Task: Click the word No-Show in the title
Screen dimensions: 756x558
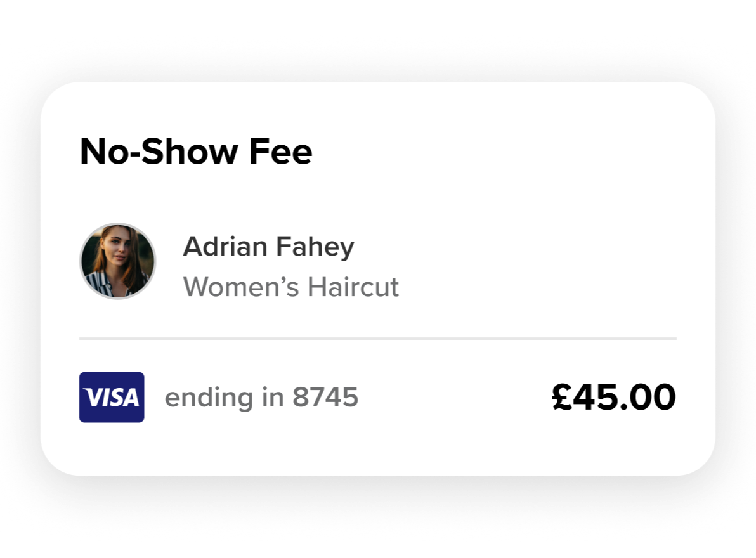Action: (x=159, y=152)
